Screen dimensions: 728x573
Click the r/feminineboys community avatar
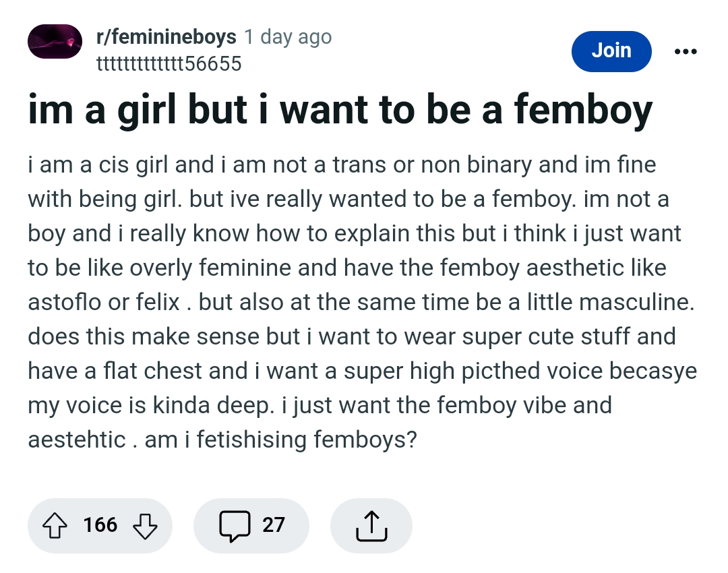[55, 41]
